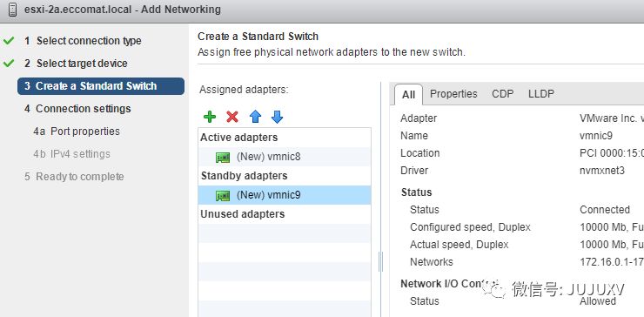644x317 pixels.
Task: Click the host icon in title bar
Action: 13,10
